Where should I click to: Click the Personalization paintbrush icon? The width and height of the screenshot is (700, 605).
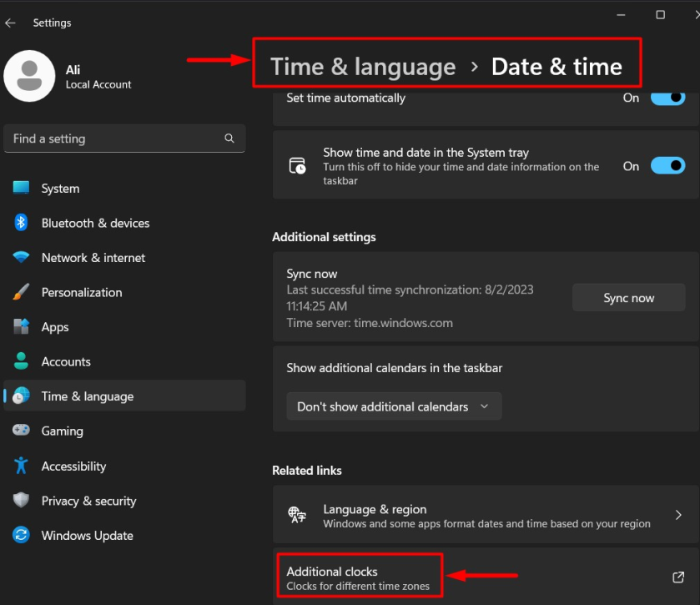(21, 292)
